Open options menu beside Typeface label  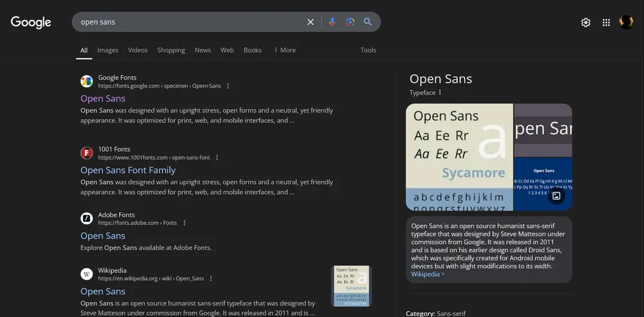(x=440, y=93)
